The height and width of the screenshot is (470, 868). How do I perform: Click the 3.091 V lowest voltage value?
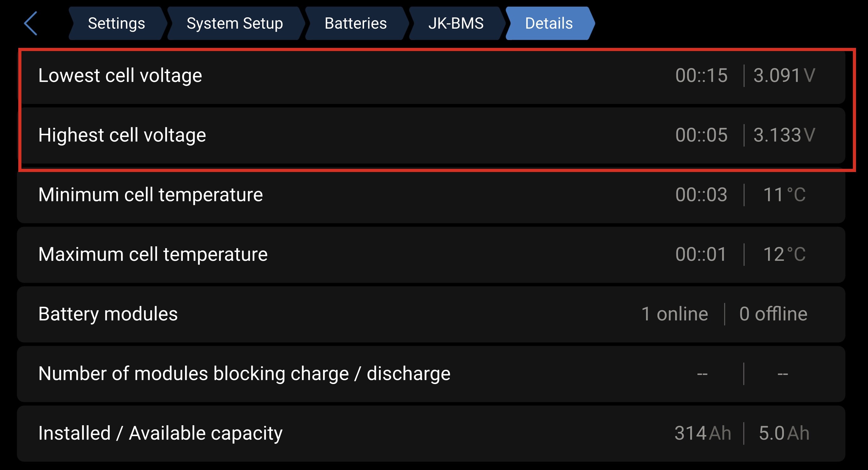coord(784,75)
